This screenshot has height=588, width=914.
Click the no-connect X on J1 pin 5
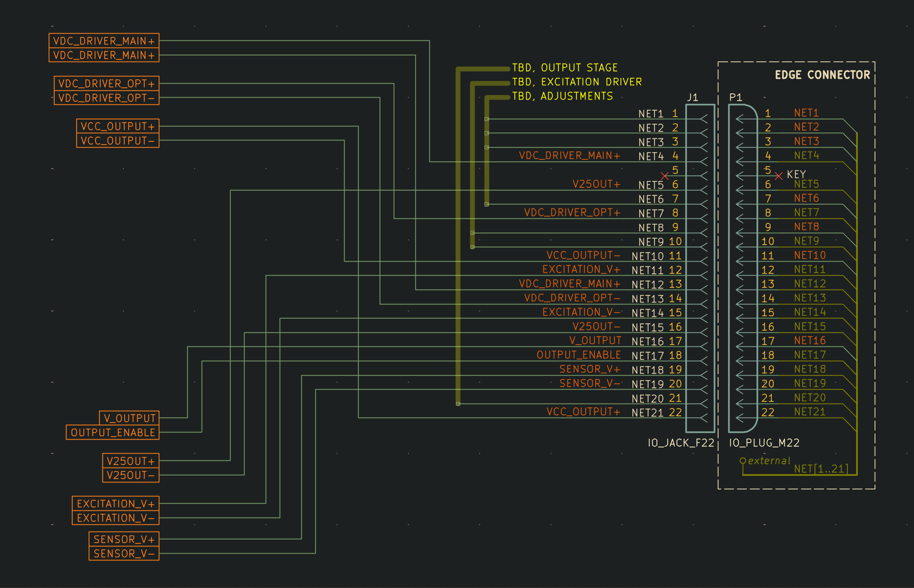point(665,176)
